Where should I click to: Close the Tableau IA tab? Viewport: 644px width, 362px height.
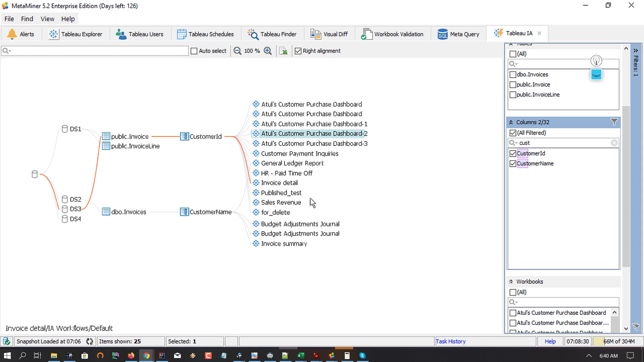point(539,33)
